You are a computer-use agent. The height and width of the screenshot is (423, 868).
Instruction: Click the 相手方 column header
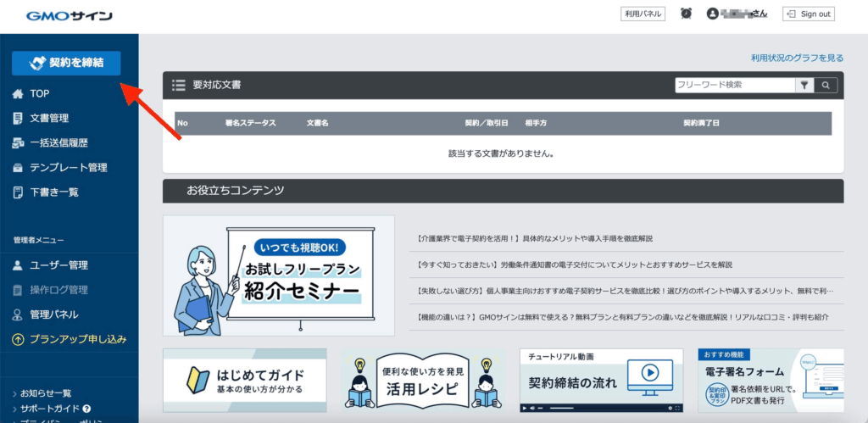tap(536, 124)
